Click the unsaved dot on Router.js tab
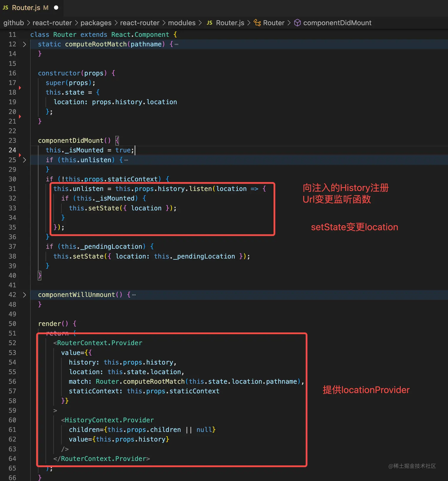 tap(56, 8)
